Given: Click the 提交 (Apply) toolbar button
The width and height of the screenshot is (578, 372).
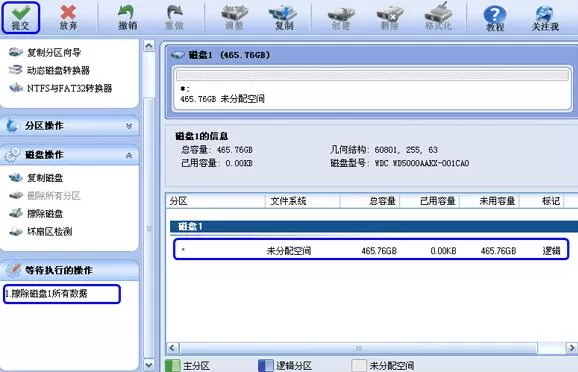Looking at the screenshot, I should pyautogui.click(x=21, y=18).
